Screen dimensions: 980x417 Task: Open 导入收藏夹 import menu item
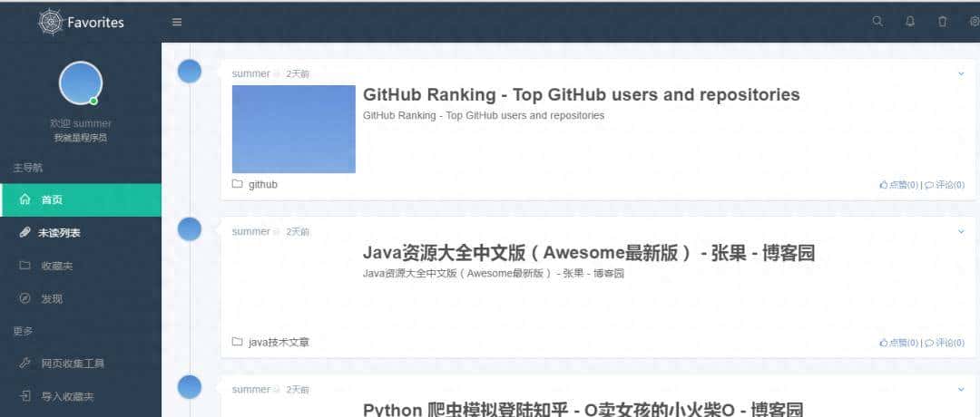81,396
